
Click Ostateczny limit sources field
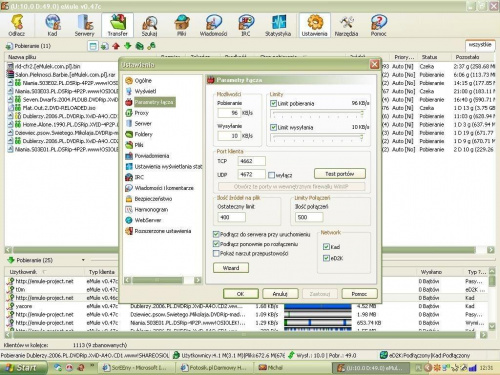pos(232,217)
